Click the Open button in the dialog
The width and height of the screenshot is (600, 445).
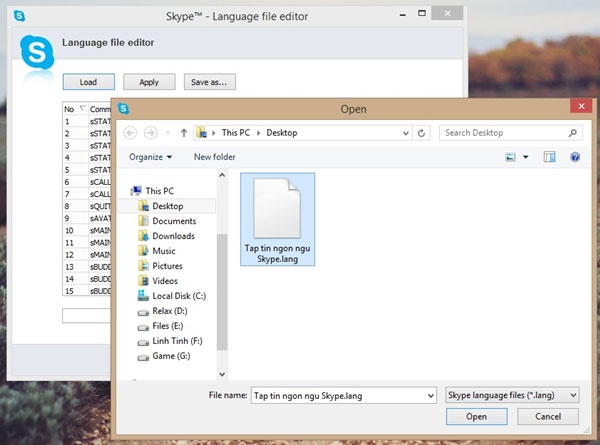(x=476, y=416)
